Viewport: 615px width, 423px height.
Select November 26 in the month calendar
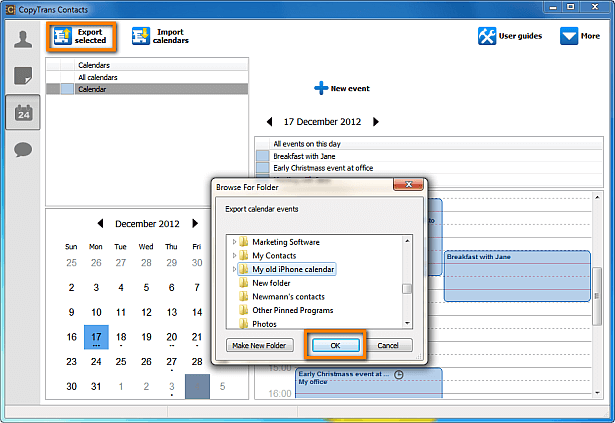96,263
